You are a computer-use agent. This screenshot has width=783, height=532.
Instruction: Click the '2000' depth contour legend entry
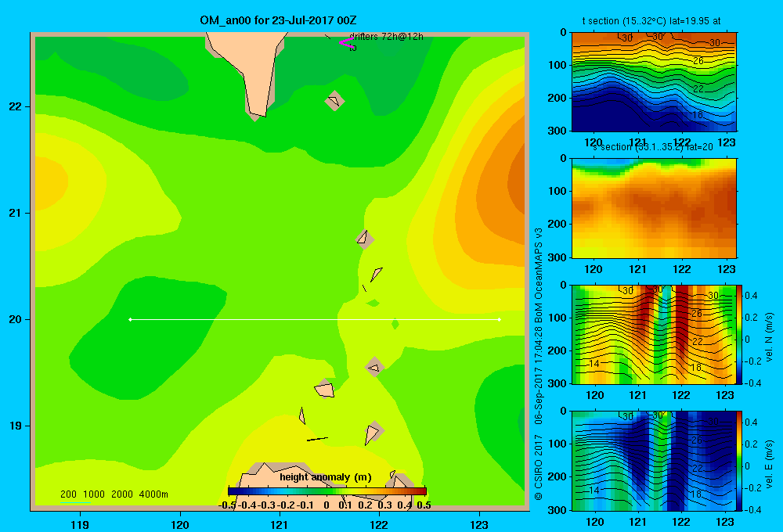[122, 494]
